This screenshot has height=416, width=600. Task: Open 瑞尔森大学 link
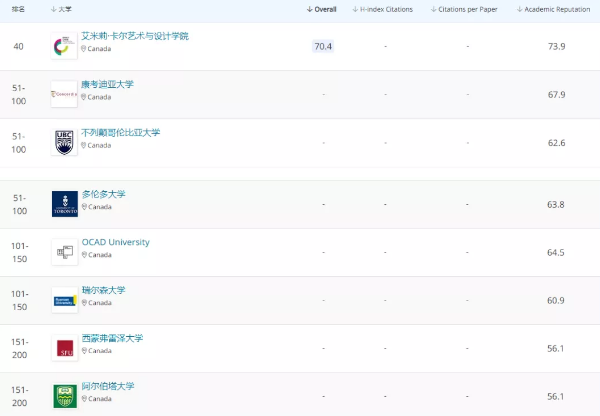[104, 290]
